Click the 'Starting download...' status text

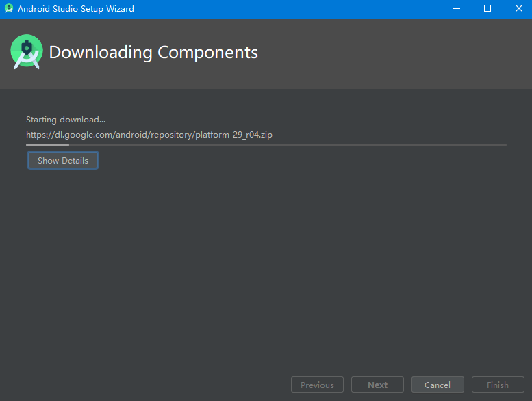(x=66, y=120)
